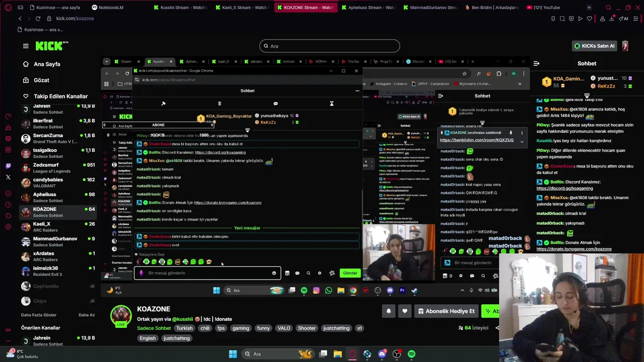Open Spotify from taskbar
The width and height of the screenshot is (644, 362).
pyautogui.click(x=412, y=354)
